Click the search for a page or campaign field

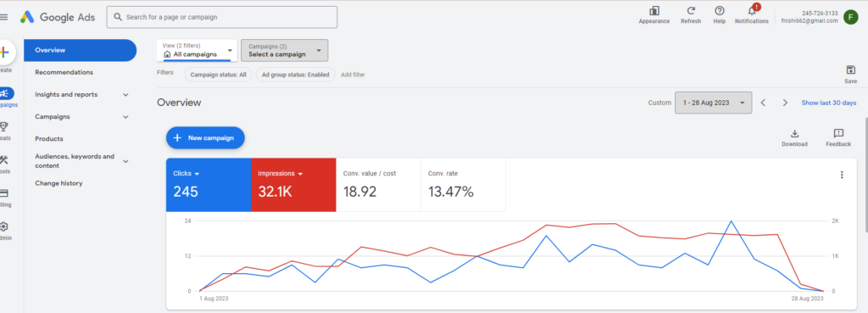pyautogui.click(x=222, y=17)
